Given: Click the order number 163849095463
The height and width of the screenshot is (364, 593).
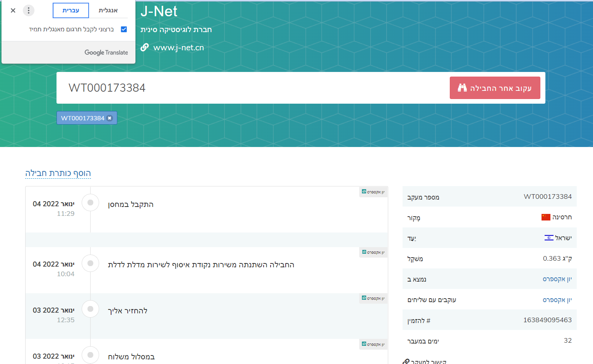Looking at the screenshot, I should point(547,320).
